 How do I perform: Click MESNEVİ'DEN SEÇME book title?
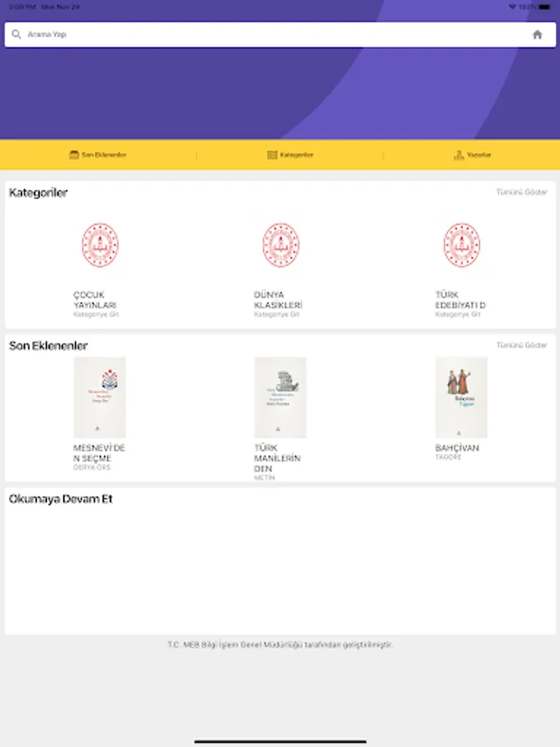click(99, 452)
